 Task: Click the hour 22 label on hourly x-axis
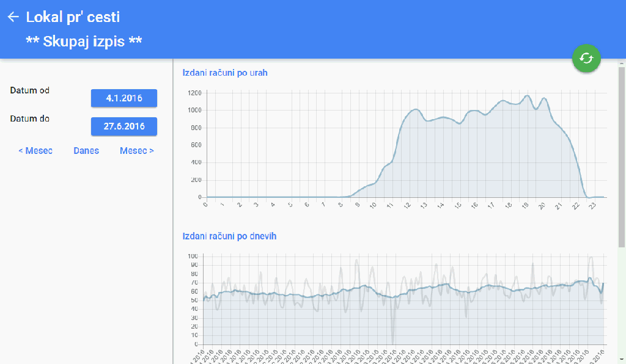pos(574,206)
